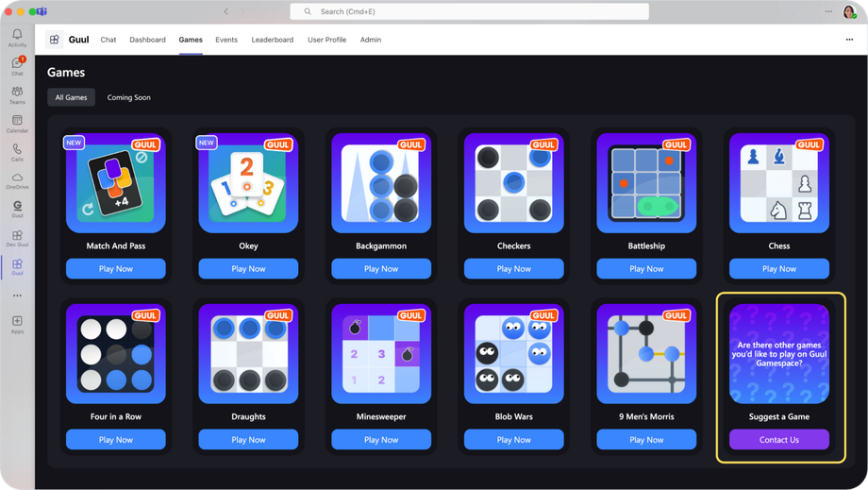
Task: Click the Games page heading
Action: 66,73
